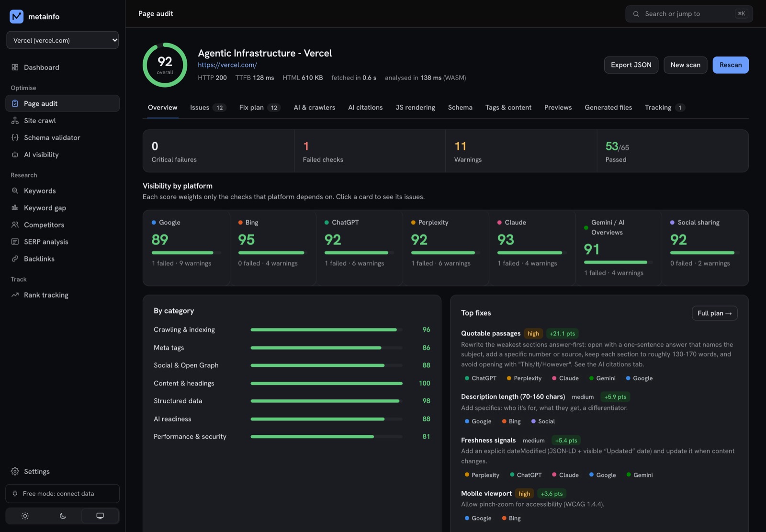
Task: Click the Backlinks chain icon
Action: click(15, 259)
